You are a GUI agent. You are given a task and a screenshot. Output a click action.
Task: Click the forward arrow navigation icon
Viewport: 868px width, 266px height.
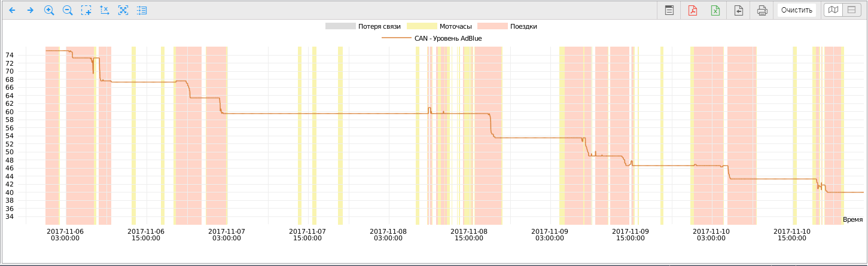30,10
